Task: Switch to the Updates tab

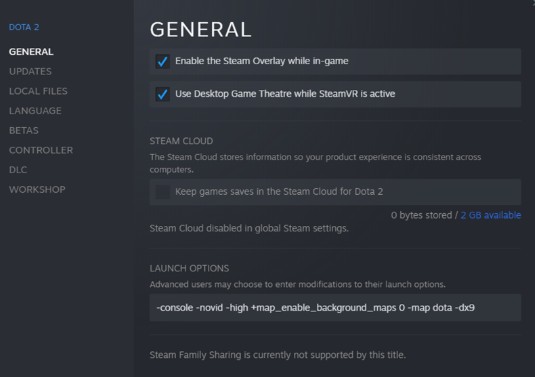Action: click(x=30, y=71)
